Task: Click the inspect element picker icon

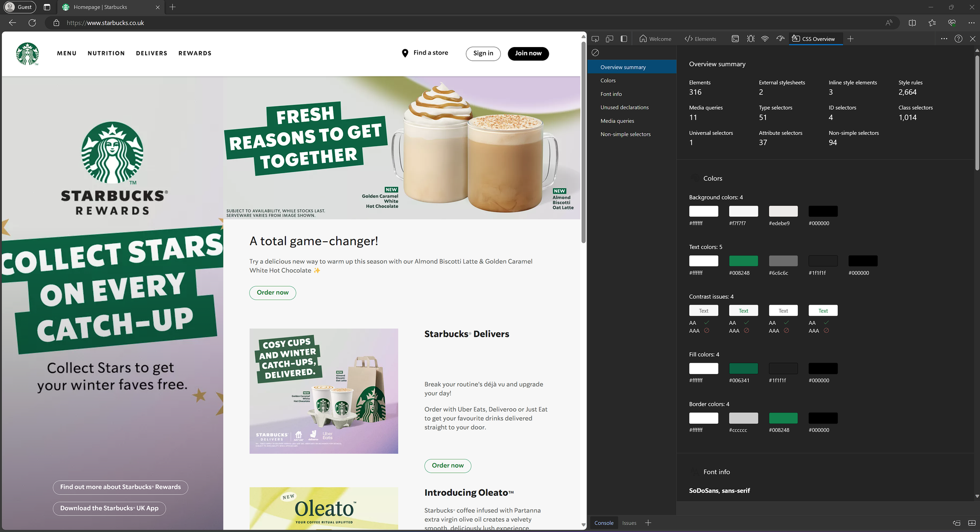Action: tap(595, 39)
